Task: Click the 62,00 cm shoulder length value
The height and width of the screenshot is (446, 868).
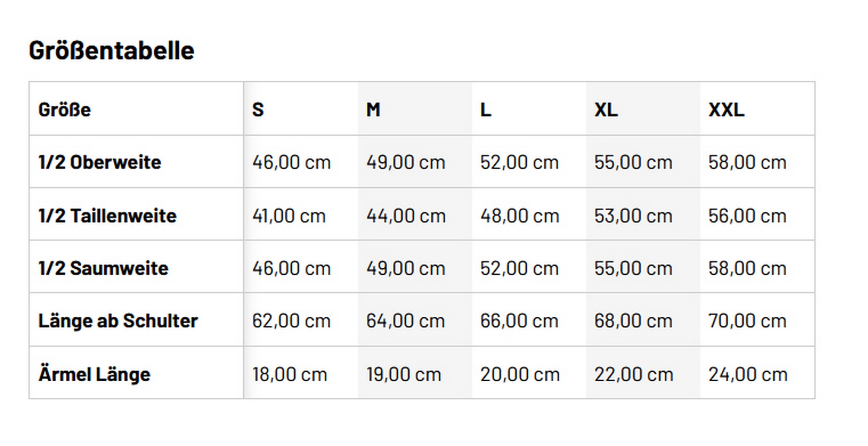Action: coord(291,321)
